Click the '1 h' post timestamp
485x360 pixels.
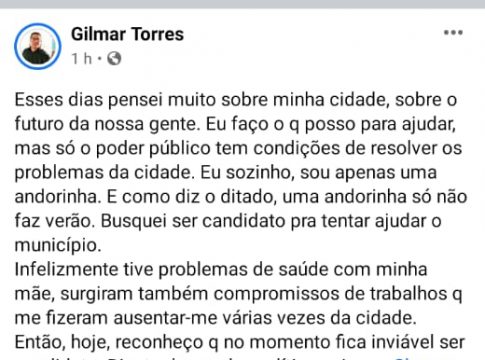click(x=82, y=59)
